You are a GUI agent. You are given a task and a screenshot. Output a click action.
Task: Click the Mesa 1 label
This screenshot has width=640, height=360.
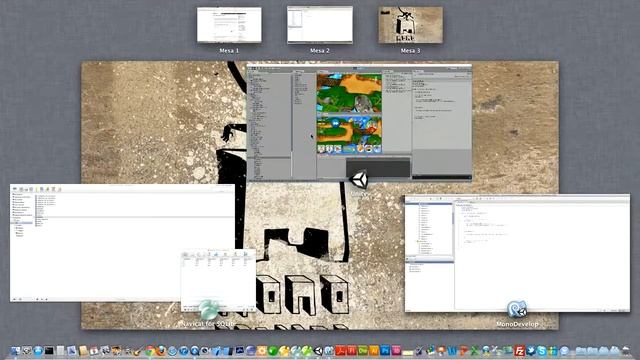[x=229, y=51]
